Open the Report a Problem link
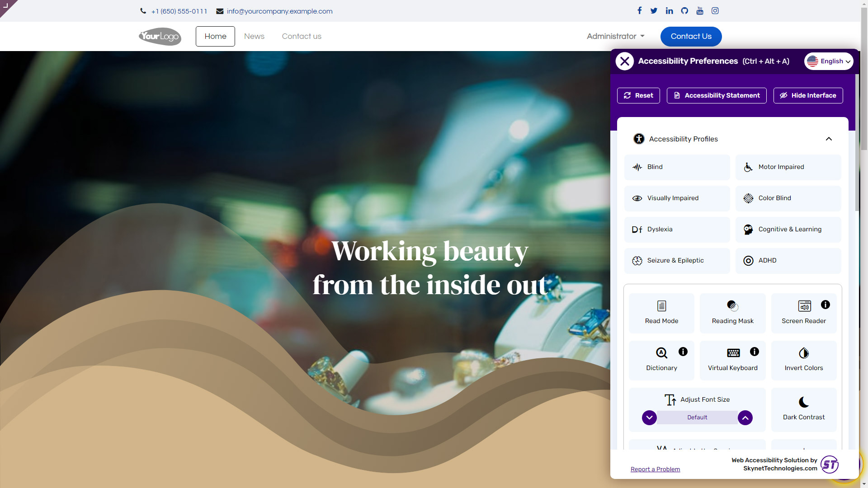868x488 pixels. click(655, 469)
